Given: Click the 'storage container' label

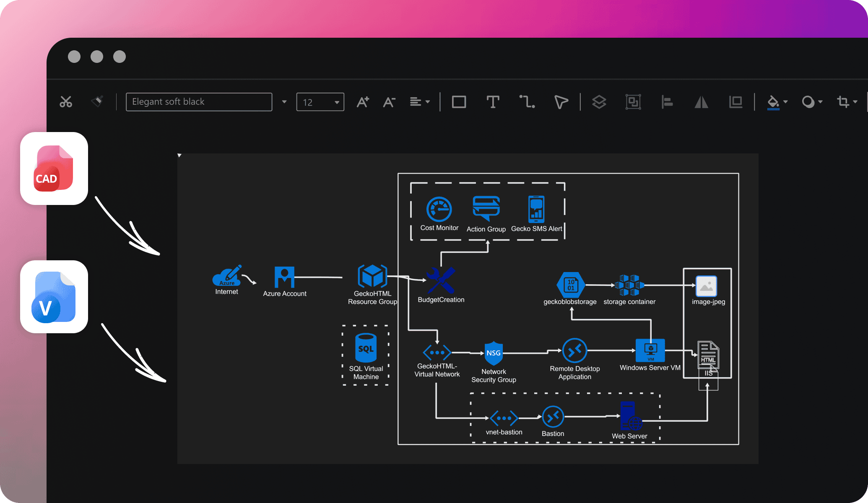Looking at the screenshot, I should pos(629,302).
